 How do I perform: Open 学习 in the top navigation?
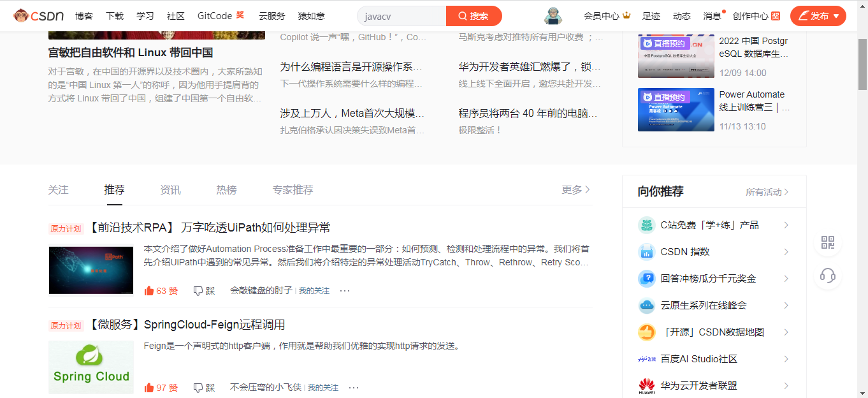[145, 16]
